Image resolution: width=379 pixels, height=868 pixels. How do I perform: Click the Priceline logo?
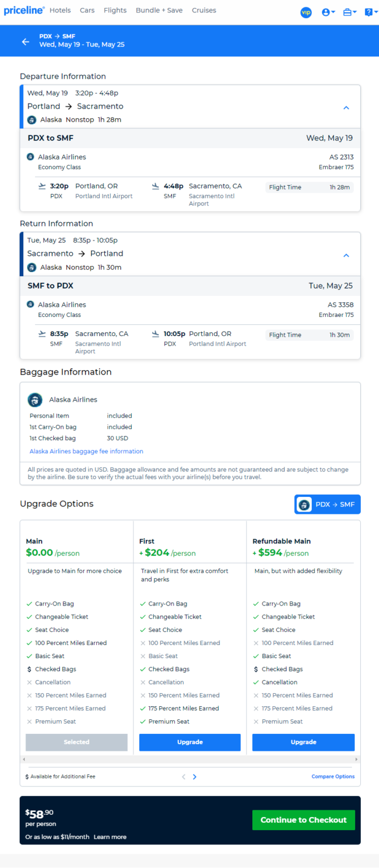tap(24, 11)
